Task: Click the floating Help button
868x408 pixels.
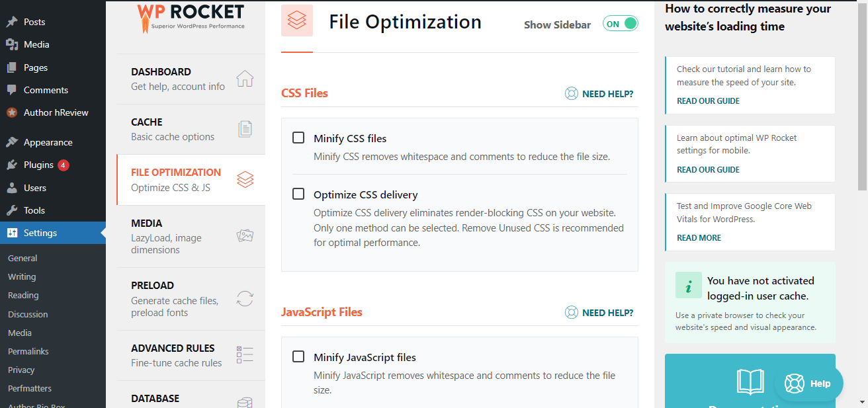Action: 808,384
